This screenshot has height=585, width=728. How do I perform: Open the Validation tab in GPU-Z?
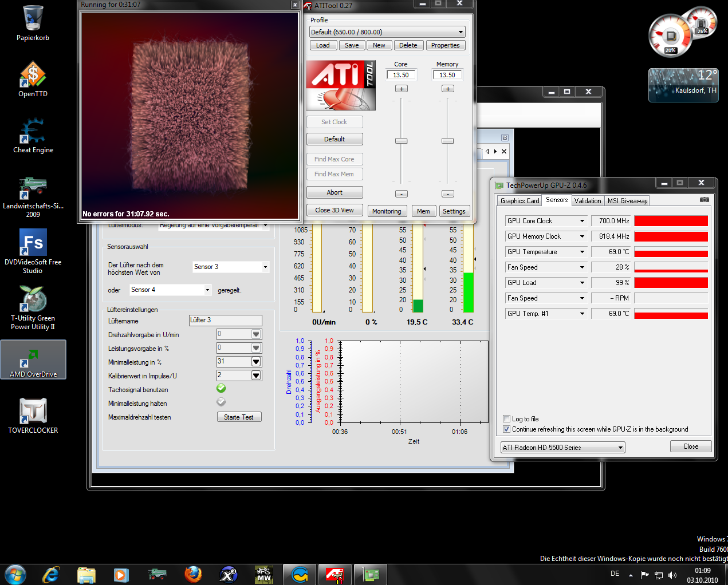click(588, 201)
